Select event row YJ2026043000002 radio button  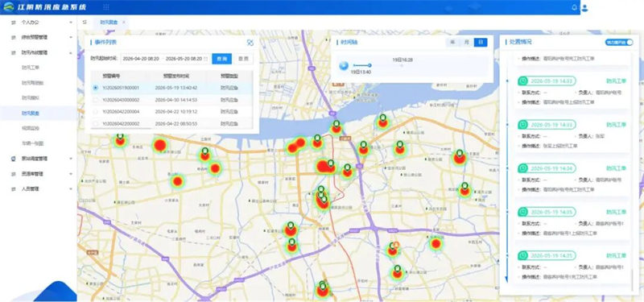(96, 100)
